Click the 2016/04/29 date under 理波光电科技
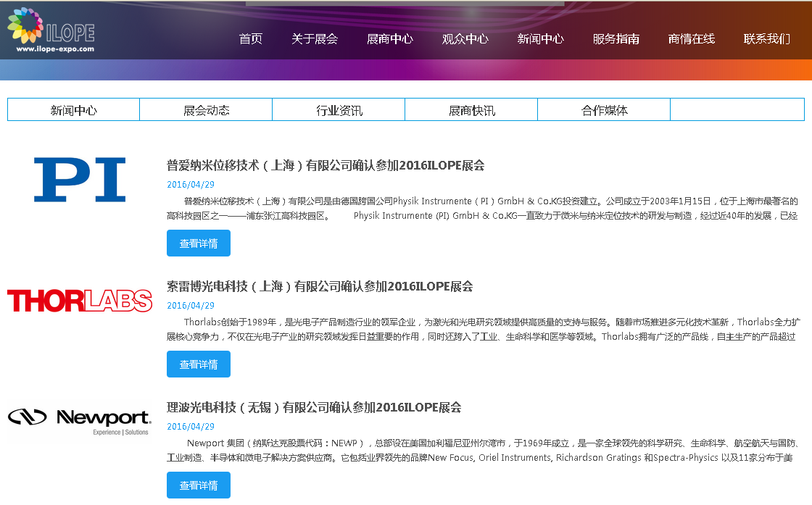The height and width of the screenshot is (505, 812). coord(191,427)
